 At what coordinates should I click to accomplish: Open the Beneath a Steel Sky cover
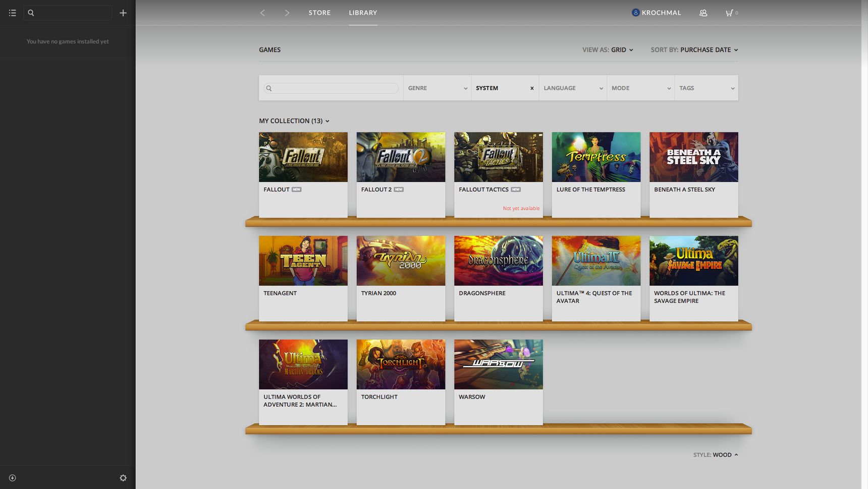pos(694,157)
